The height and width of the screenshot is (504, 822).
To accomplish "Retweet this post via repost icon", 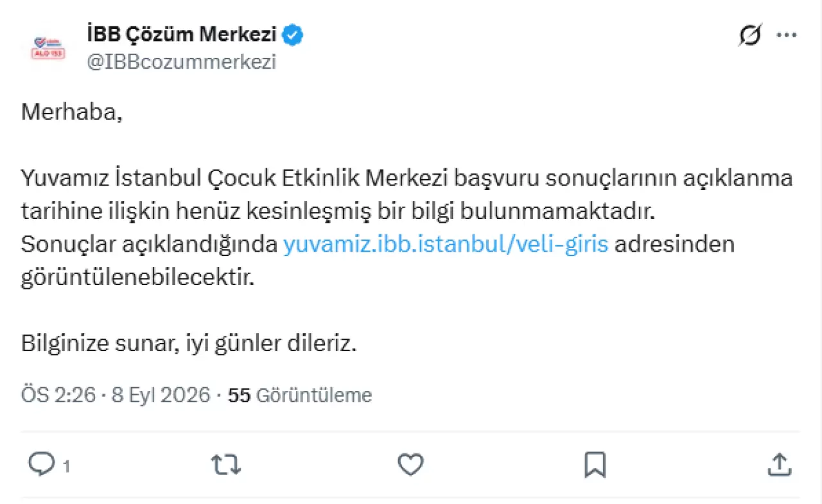I will 226,465.
